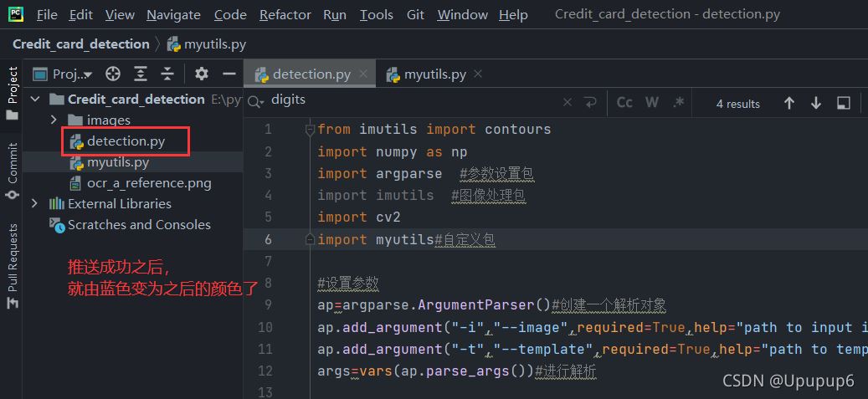This screenshot has height=399, width=868.
Task: Open search results in Find window
Action: 844,103
